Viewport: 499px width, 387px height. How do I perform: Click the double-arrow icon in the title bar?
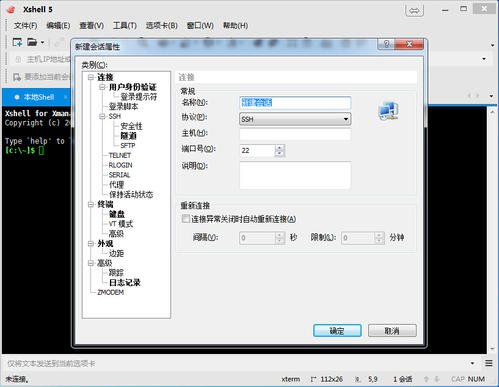pyautogui.click(x=414, y=11)
